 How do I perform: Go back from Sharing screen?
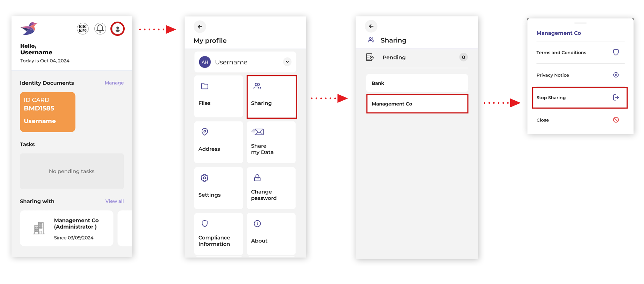pos(371,26)
